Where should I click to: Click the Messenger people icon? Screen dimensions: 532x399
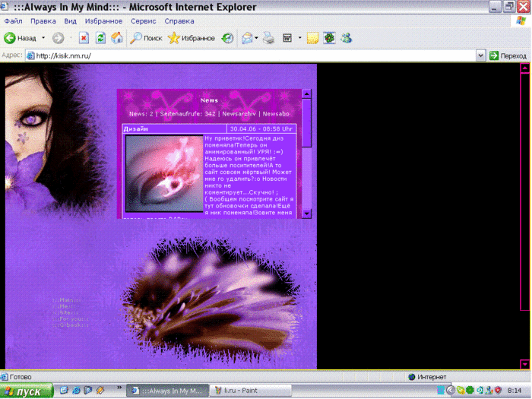click(x=346, y=38)
